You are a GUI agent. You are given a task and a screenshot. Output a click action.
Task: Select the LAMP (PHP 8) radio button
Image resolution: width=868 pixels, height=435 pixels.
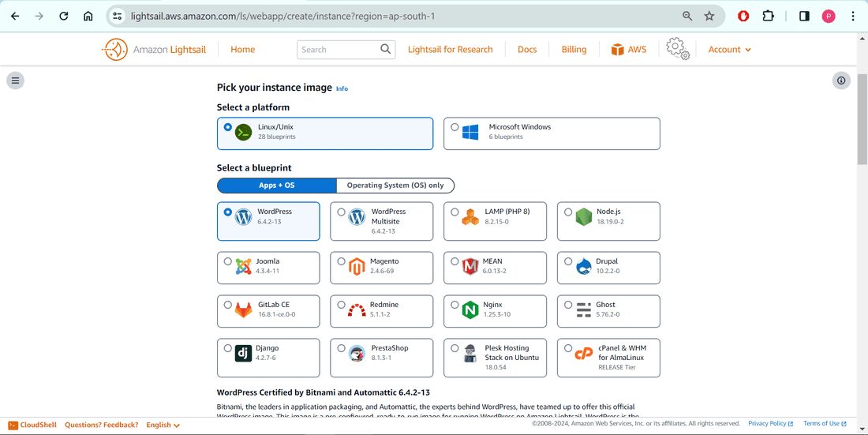point(455,212)
